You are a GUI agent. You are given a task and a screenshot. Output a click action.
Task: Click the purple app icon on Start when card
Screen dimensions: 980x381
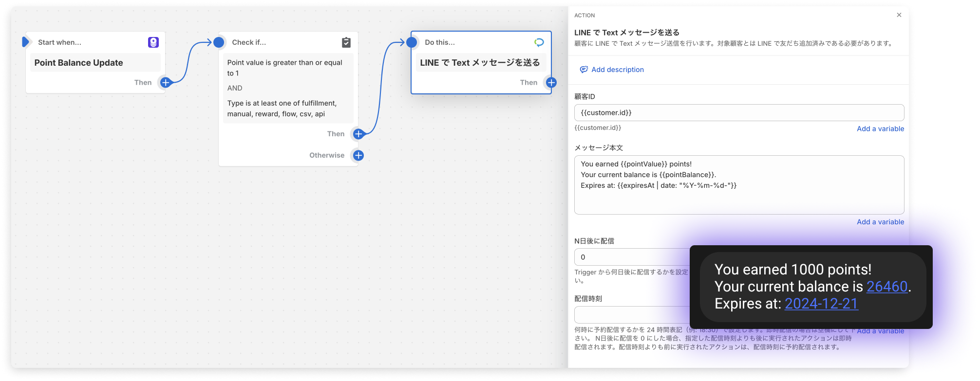pos(153,42)
